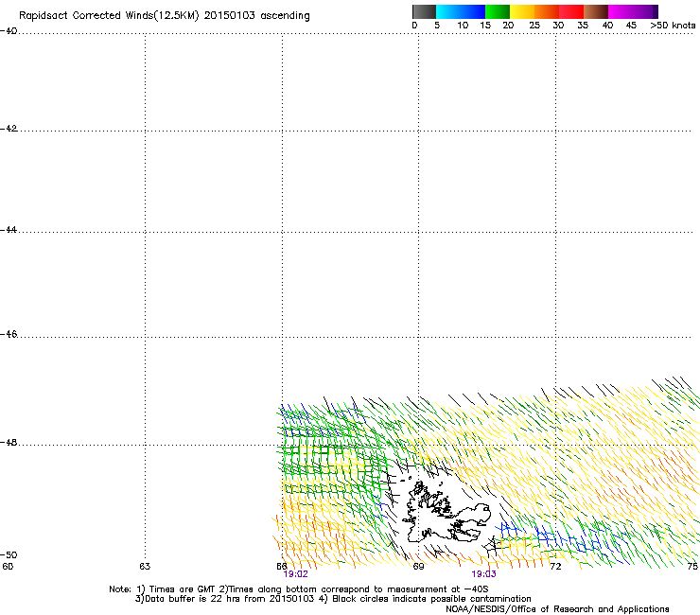Image resolution: width=700 pixels, height=615 pixels.
Task: Click the 'Times are GMT' note line
Action: coord(299,589)
